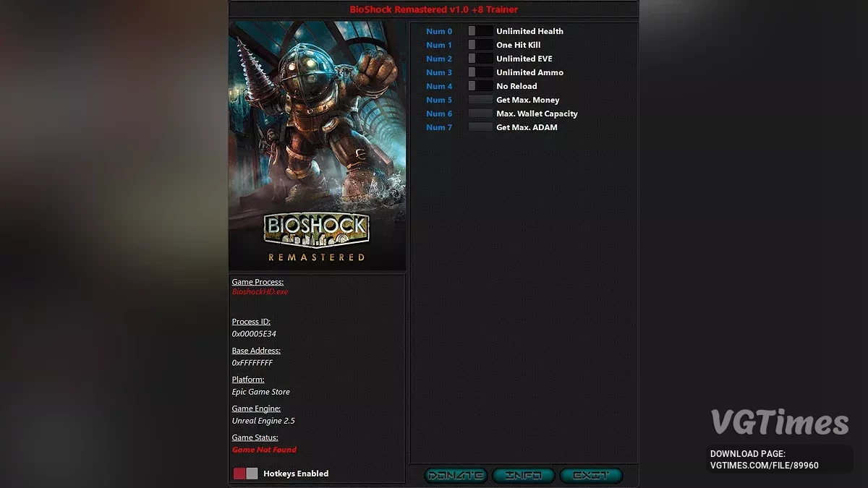The height and width of the screenshot is (488, 868).
Task: Toggle Unlimited Health switch
Action: point(480,31)
